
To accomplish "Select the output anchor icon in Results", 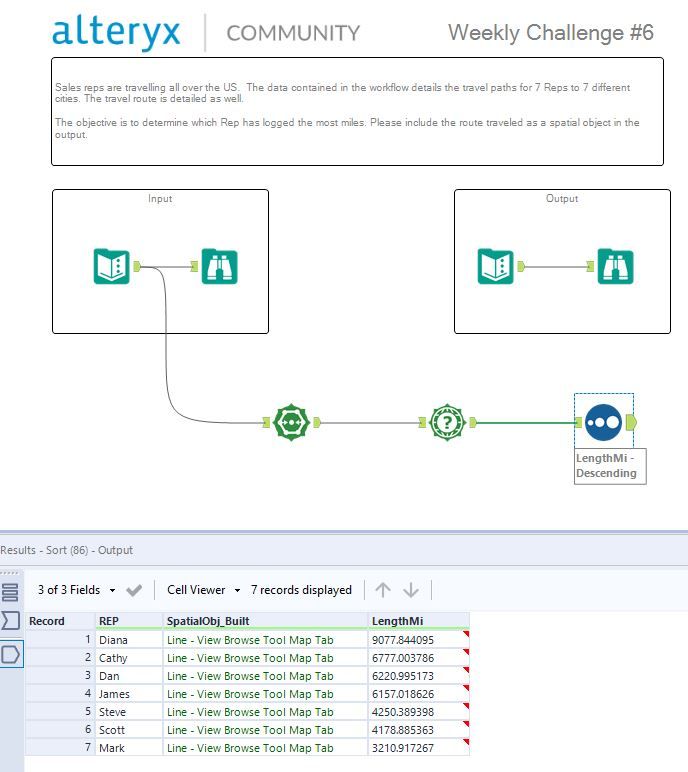I will tap(11, 655).
